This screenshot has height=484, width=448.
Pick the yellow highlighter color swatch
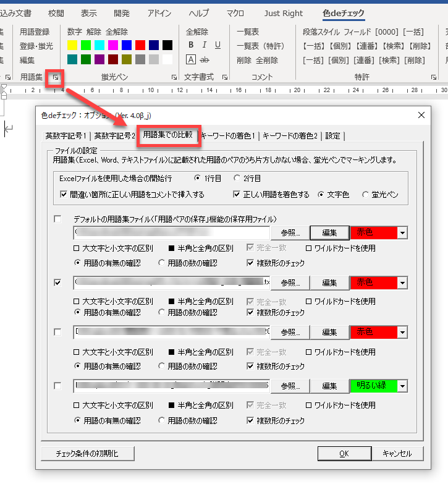[x=72, y=45]
